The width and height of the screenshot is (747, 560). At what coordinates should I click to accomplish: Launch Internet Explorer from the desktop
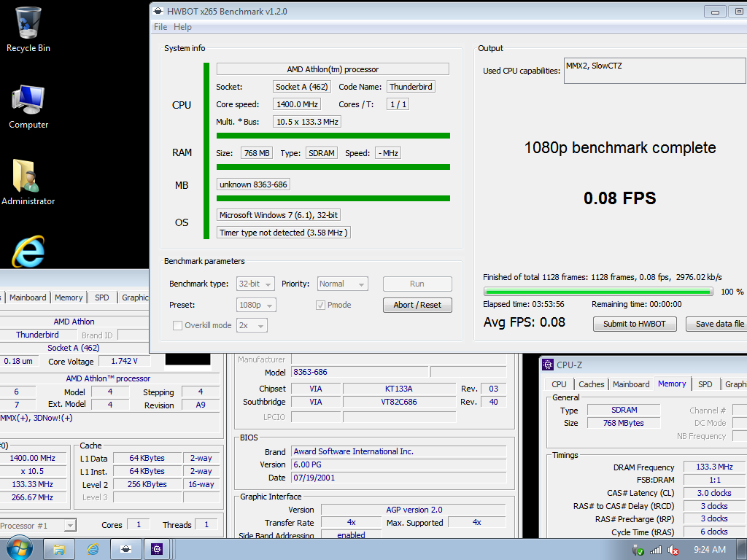point(28,252)
